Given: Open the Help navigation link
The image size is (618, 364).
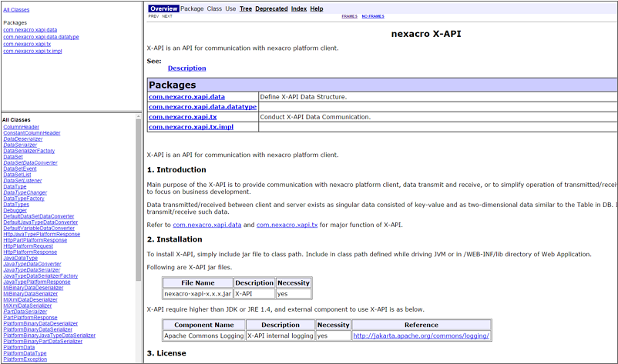Looking at the screenshot, I should pyautogui.click(x=317, y=8).
